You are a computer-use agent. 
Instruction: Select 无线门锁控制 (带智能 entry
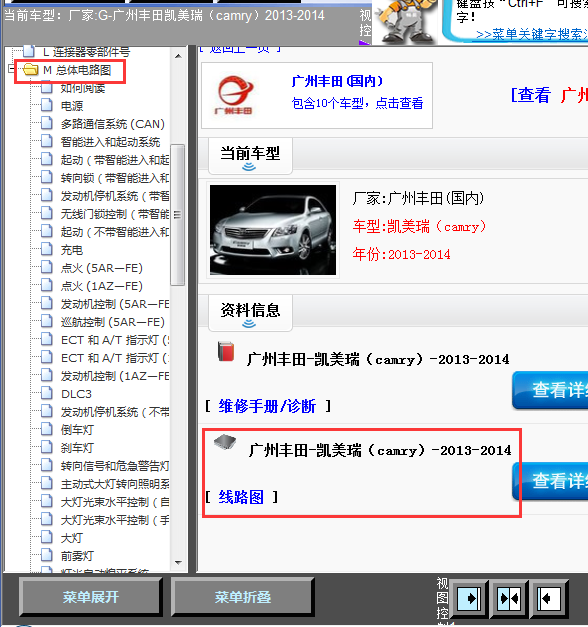point(114,214)
